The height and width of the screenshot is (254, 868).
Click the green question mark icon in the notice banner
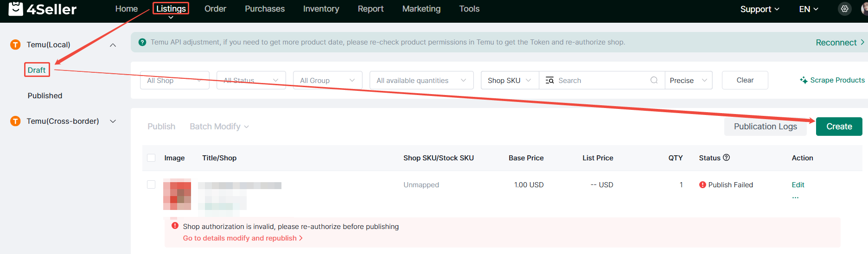pyautogui.click(x=142, y=42)
